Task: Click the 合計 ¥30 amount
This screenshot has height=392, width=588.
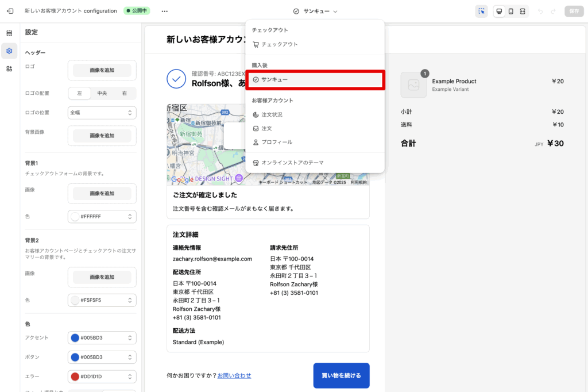Action: (555, 144)
